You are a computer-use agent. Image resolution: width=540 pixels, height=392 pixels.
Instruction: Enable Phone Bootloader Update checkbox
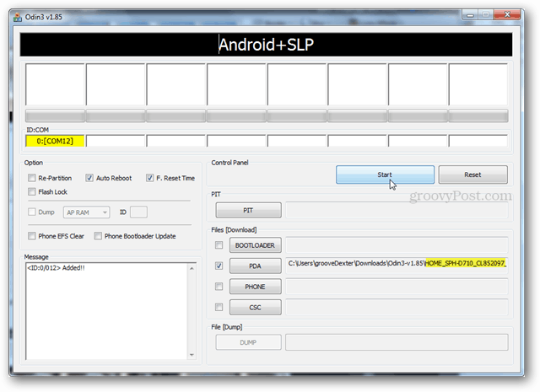coord(98,236)
